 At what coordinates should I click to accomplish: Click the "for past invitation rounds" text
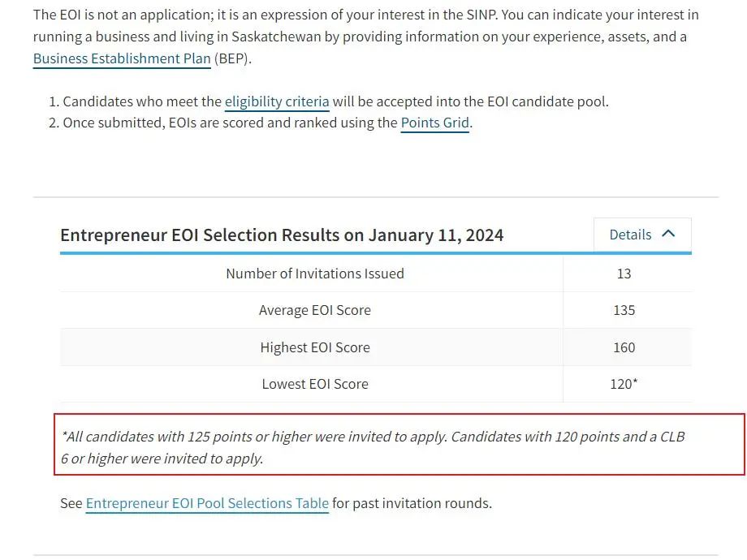point(412,503)
